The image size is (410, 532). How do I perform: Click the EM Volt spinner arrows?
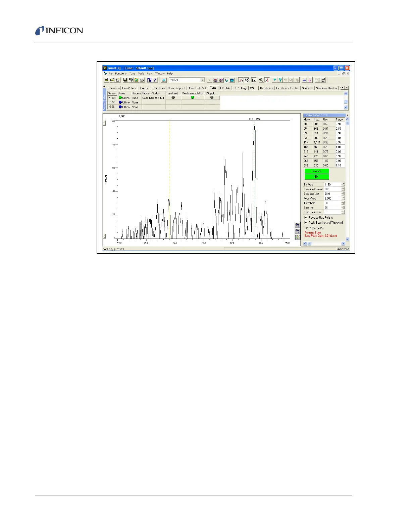point(343,184)
